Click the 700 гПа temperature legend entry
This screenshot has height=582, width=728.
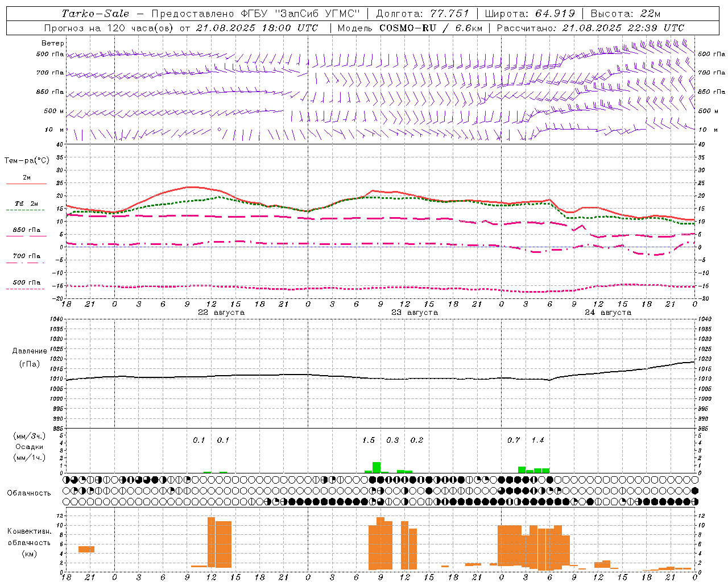(x=26, y=259)
